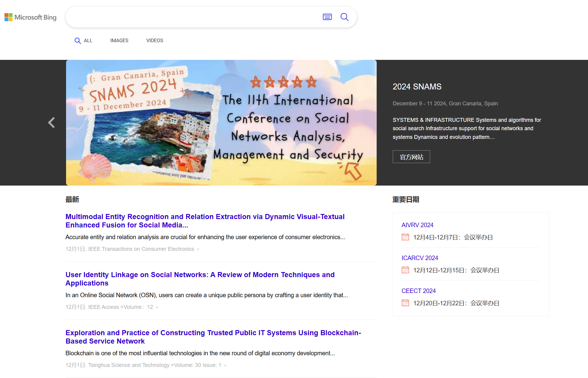Open the SNAMS 2024 conference banner image

click(x=221, y=123)
